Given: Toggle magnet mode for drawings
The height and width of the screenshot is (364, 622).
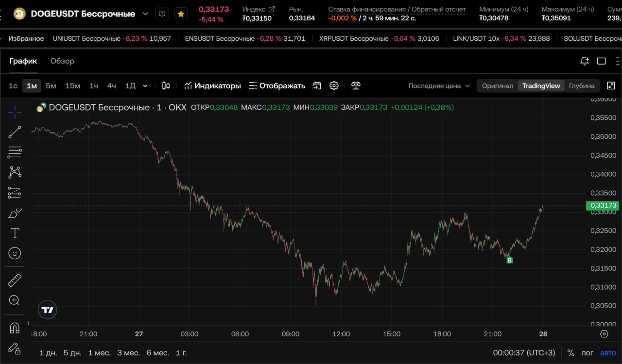Looking at the screenshot, I should pos(15,328).
